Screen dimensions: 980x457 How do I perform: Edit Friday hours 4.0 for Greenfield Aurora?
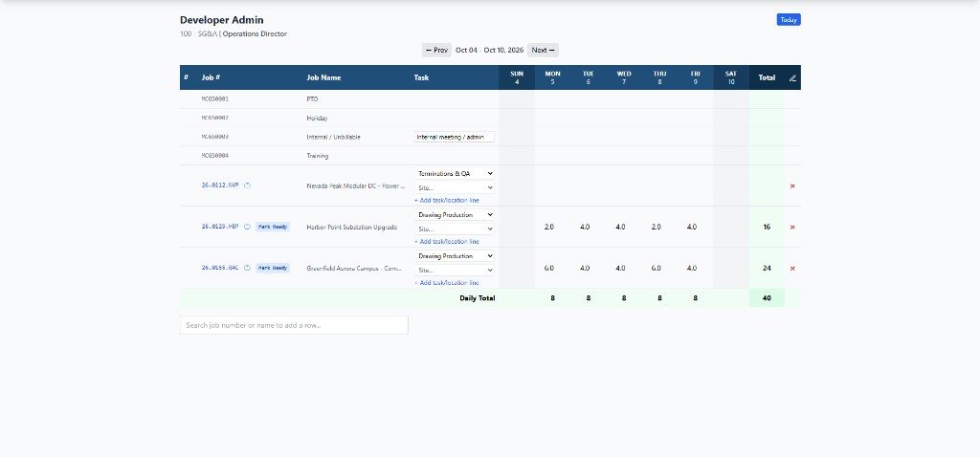coord(692,269)
